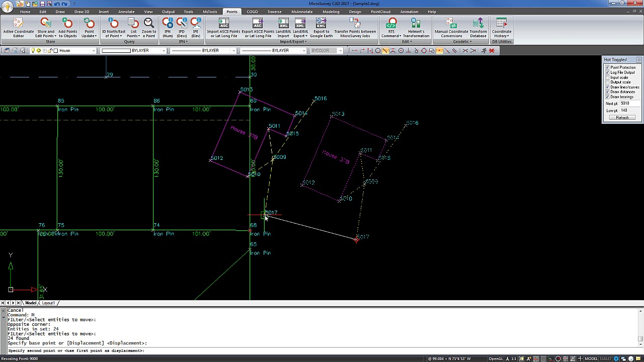The image size is (644, 362).
Task: Select Zoom to a Point tool
Action: click(149, 28)
